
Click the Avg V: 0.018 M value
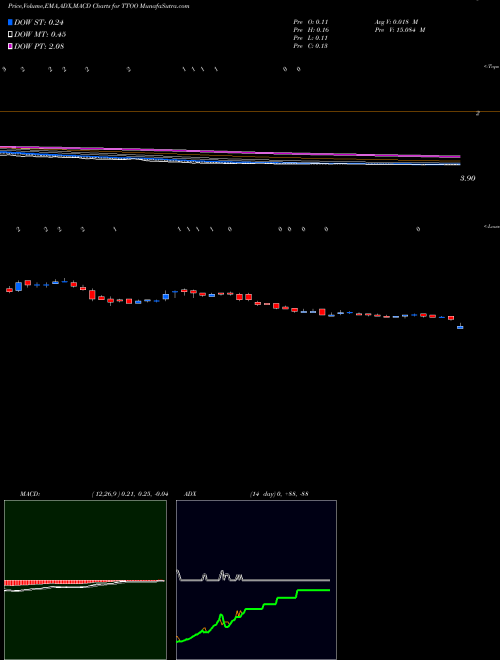point(396,22)
